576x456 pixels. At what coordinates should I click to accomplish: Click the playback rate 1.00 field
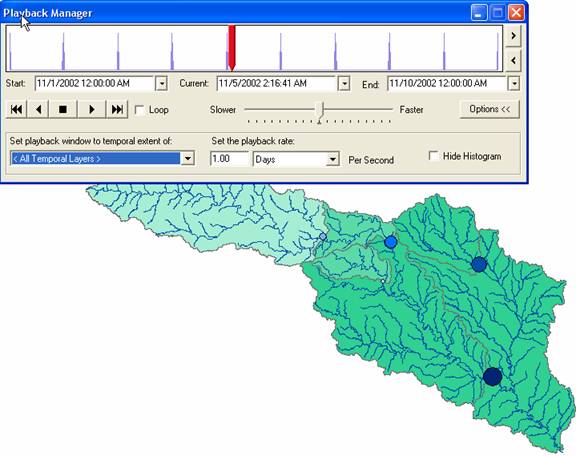click(x=229, y=159)
